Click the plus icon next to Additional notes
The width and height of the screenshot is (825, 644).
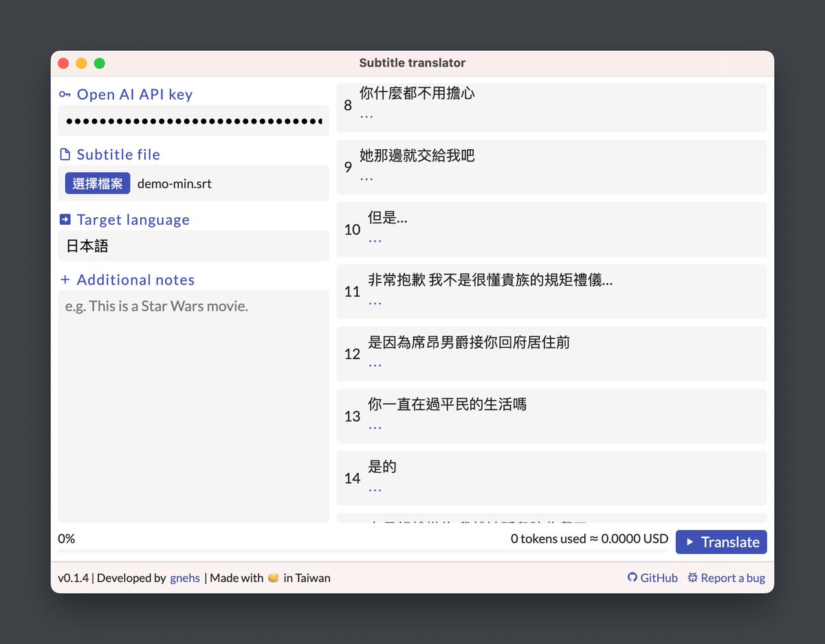(65, 280)
